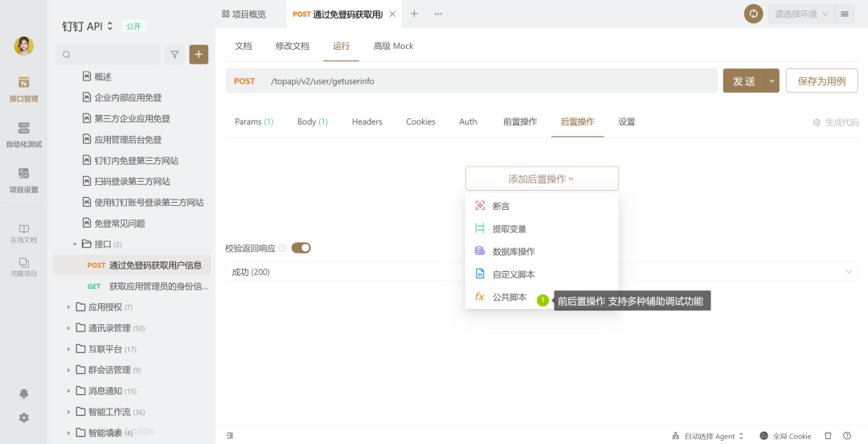Close the 通过免登码获取用户 tab

pos(392,14)
